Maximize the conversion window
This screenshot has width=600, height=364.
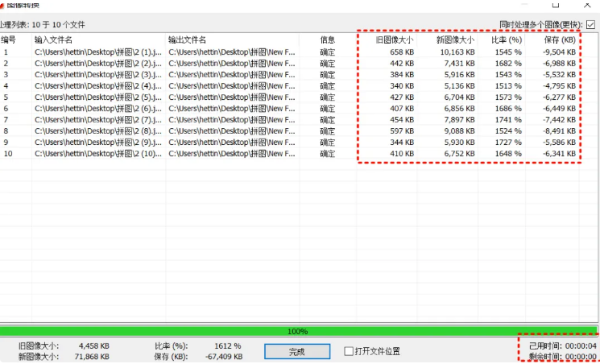tap(556, 4)
